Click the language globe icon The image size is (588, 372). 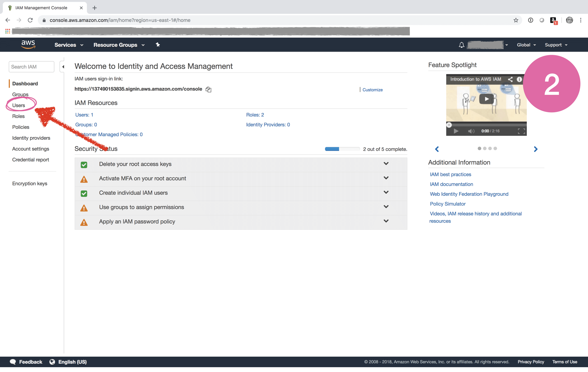(x=52, y=362)
